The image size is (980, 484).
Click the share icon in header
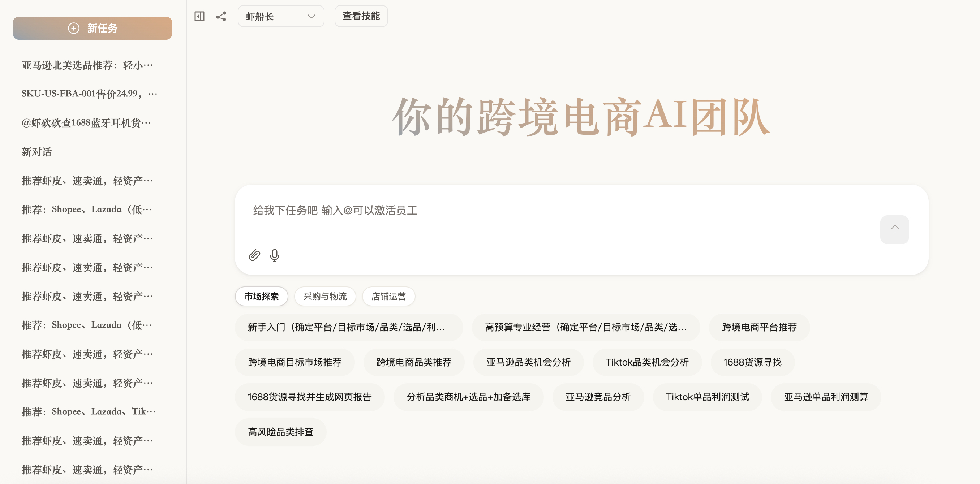(x=221, y=16)
